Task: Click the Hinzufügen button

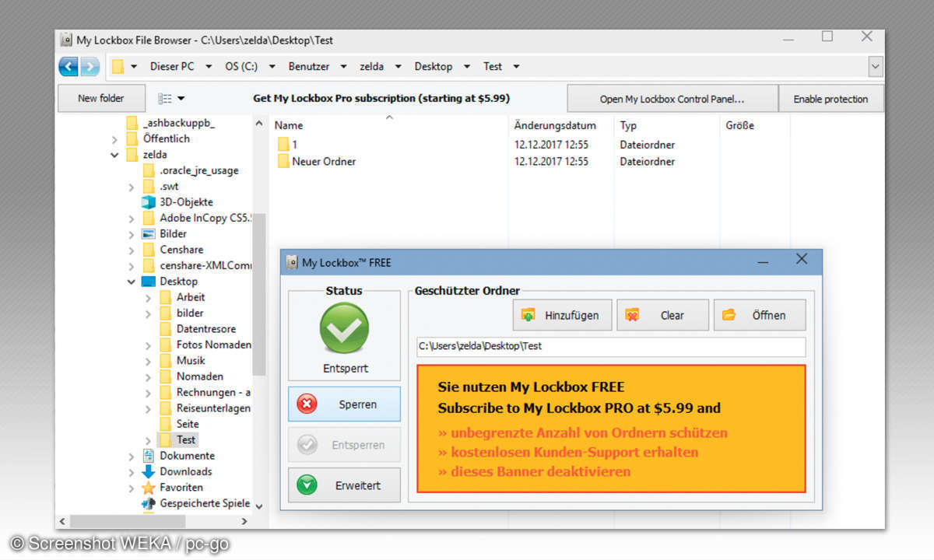Action: pyautogui.click(x=562, y=315)
